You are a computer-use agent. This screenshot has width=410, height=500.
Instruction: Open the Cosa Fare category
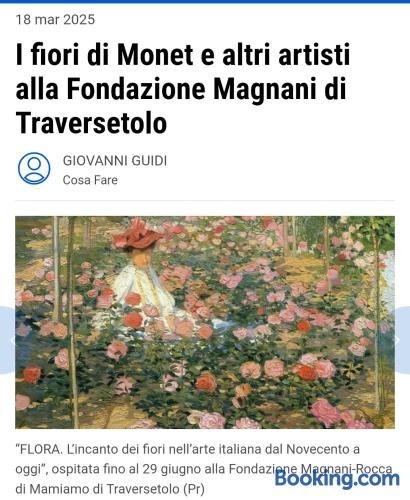[x=90, y=180]
